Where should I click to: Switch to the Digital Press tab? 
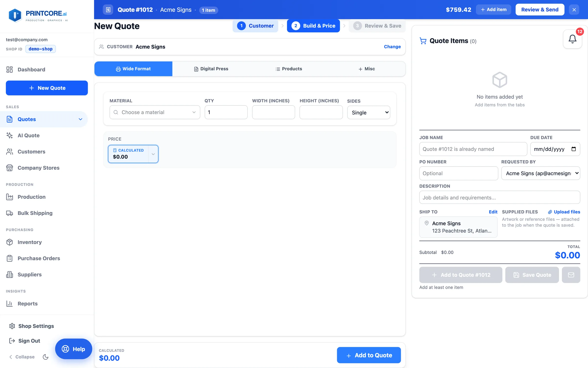pyautogui.click(x=211, y=69)
